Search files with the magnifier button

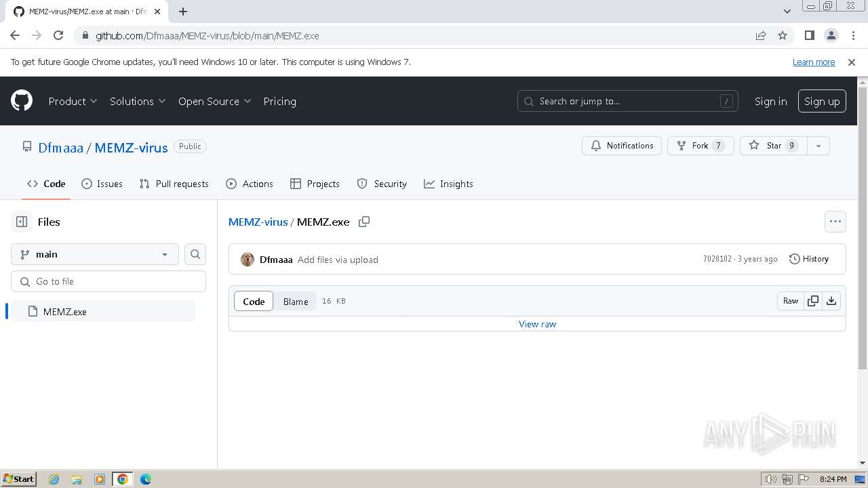point(195,254)
